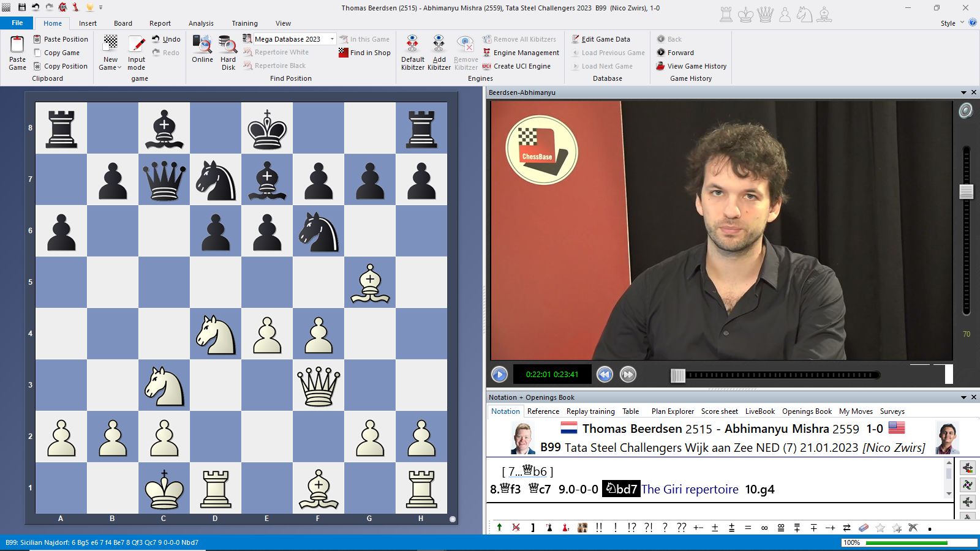The height and width of the screenshot is (551, 980).
Task: Adjust the video volume slider handle
Action: coord(966,192)
